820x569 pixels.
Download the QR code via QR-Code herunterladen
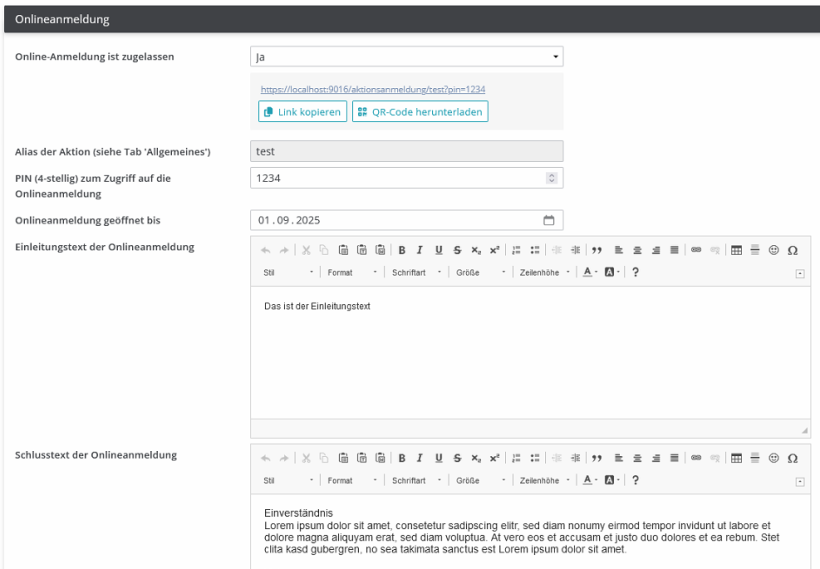(x=419, y=112)
